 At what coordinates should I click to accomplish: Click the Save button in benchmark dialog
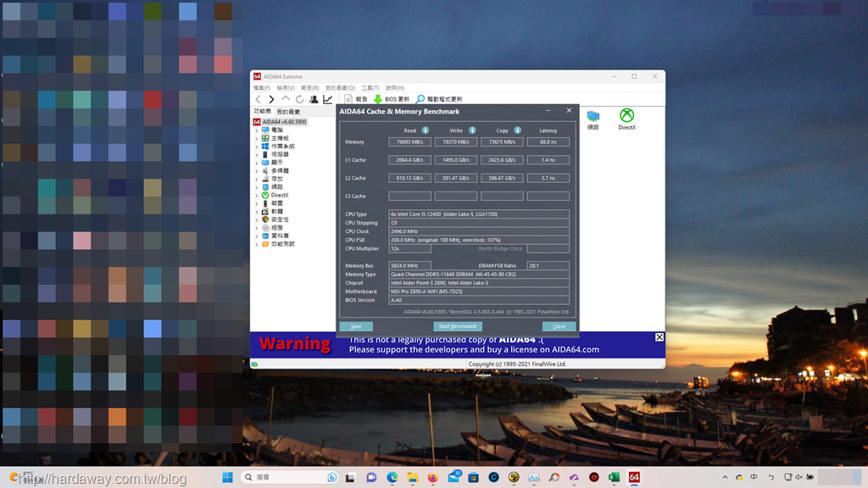(x=355, y=326)
